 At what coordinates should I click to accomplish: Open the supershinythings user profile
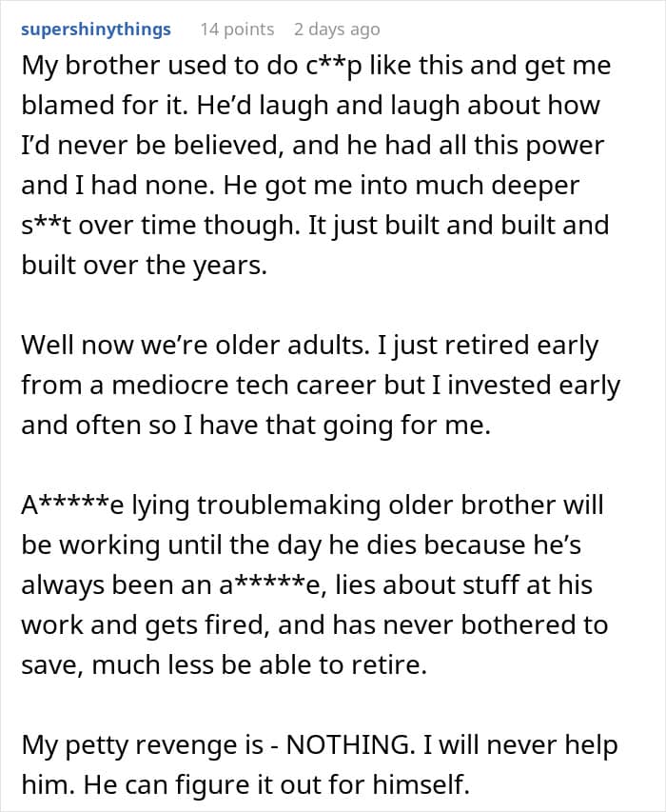(96, 30)
